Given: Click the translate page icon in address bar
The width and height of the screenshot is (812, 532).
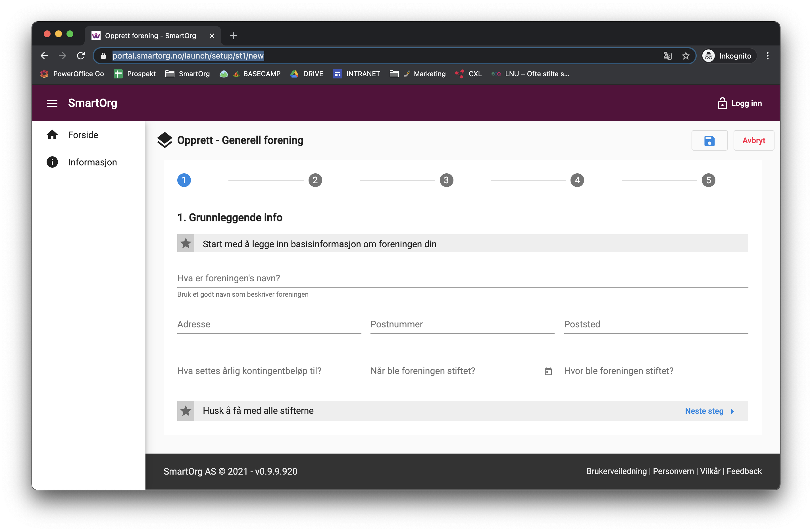Looking at the screenshot, I should pyautogui.click(x=667, y=56).
